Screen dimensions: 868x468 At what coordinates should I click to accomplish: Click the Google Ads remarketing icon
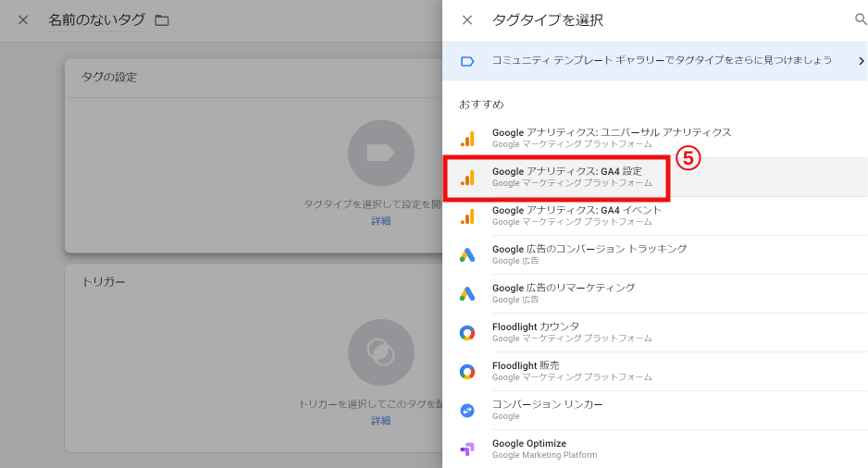(x=467, y=294)
